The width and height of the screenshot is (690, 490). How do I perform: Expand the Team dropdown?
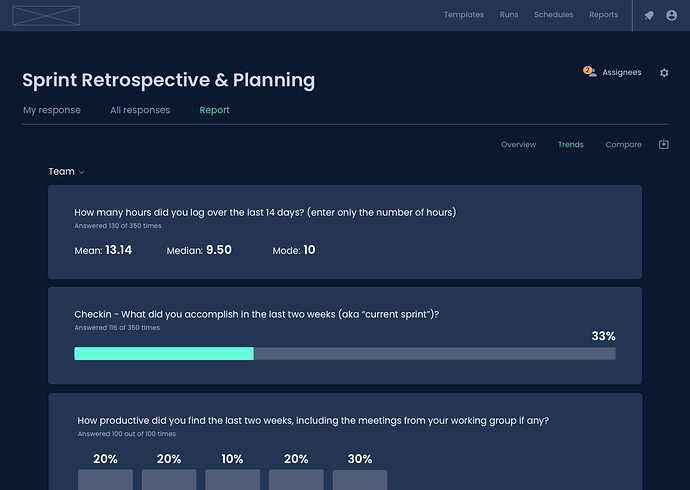[x=66, y=172]
